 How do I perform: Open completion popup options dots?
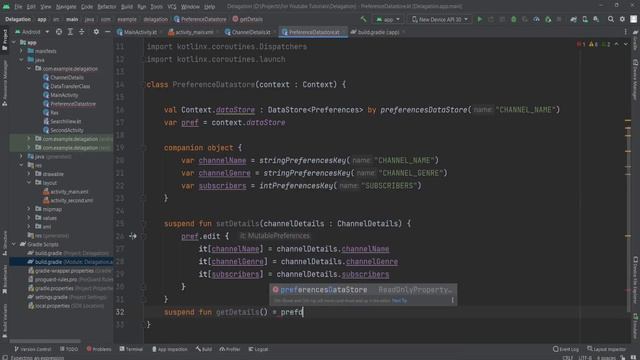452,300
